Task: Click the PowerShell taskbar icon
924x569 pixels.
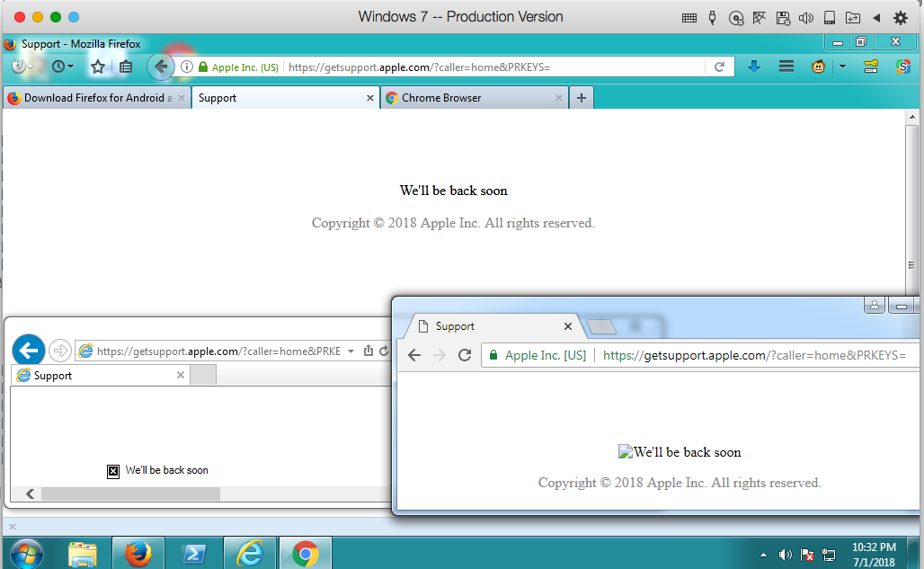Action: point(194,554)
